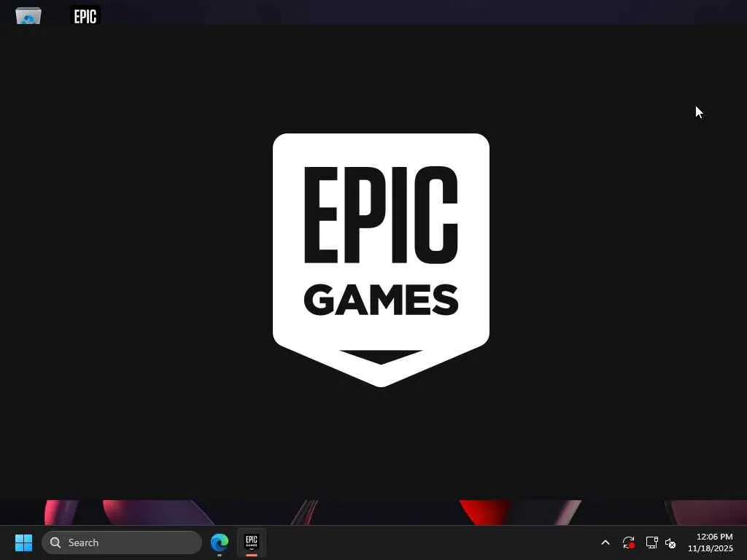
Task: Launch Microsoft Edge from taskbar
Action: (x=220, y=542)
